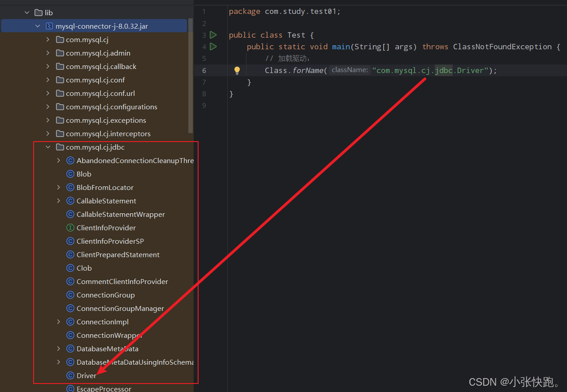567x392 pixels.
Task: Expand the CallableStatement class chevron
Action: point(59,201)
